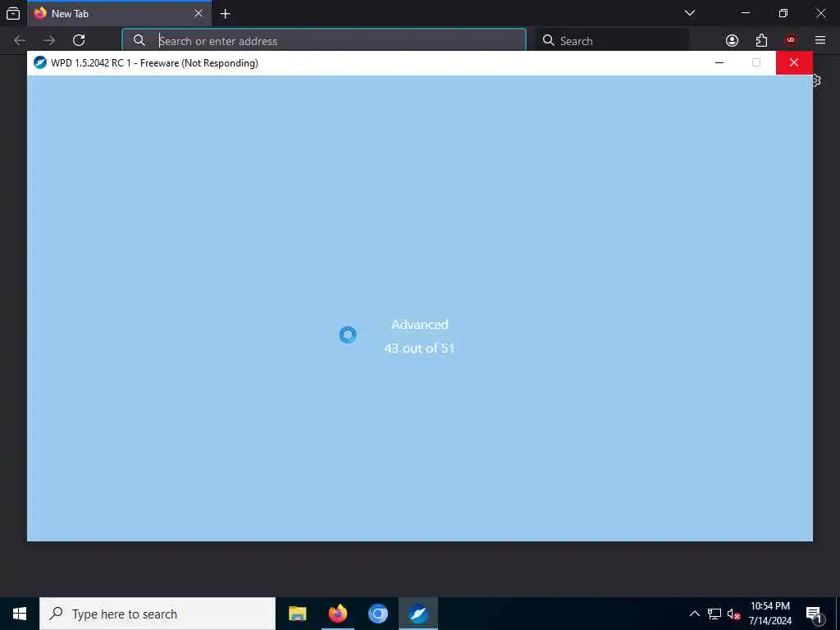Screen dimensions: 840x630
Task: Click the 43 out of 51 progress text
Action: 419,348
